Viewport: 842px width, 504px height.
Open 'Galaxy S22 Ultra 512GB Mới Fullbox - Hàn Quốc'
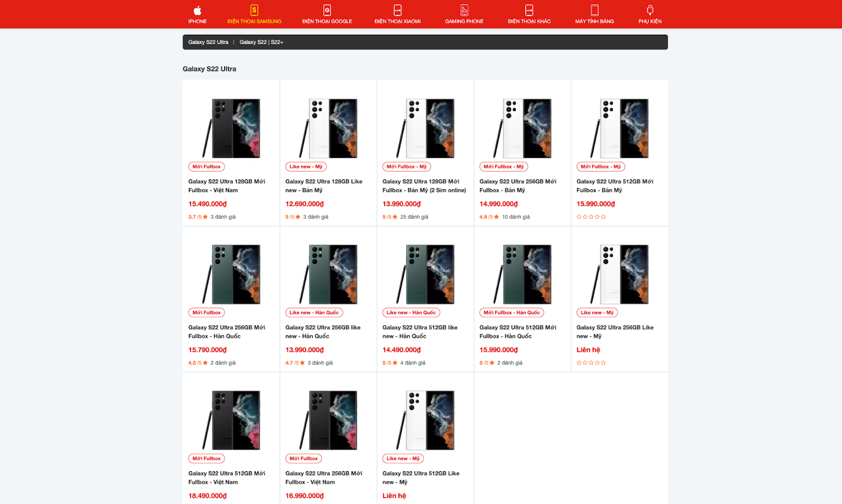(518, 331)
